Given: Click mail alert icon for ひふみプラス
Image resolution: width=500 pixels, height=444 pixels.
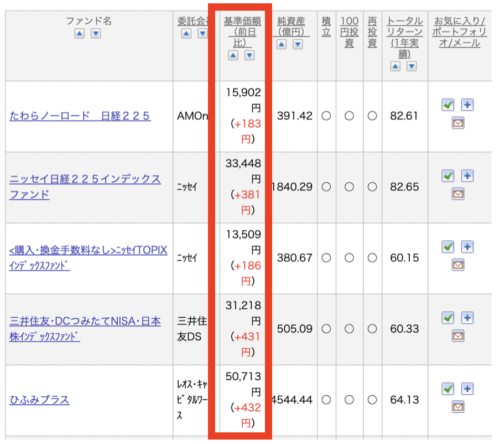Looking at the screenshot, I should coord(458,407).
